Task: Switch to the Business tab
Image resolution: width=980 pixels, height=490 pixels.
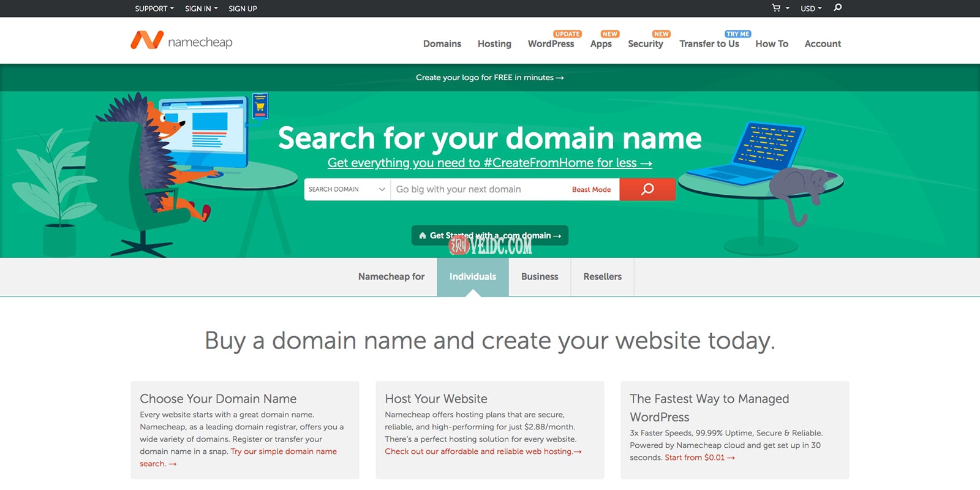Action: tap(540, 277)
